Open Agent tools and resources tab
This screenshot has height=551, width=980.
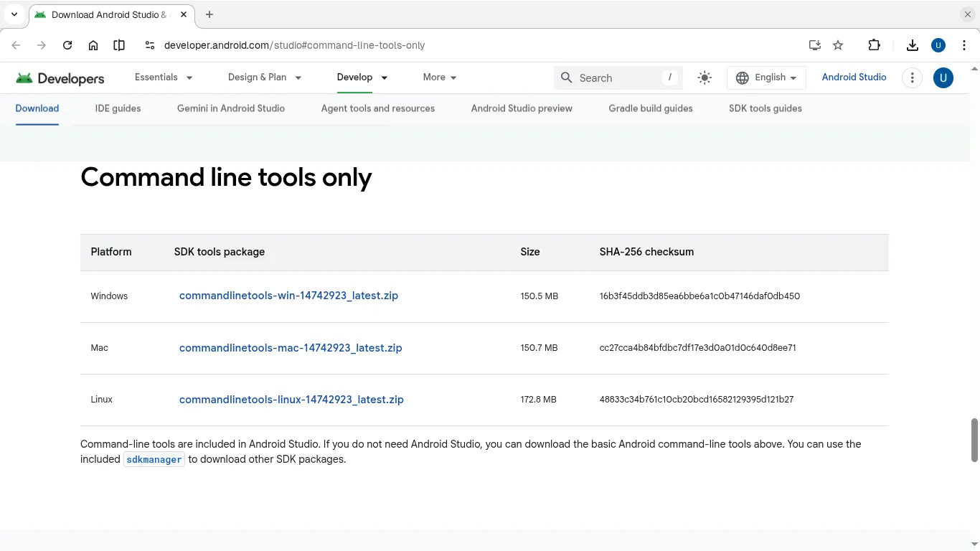pyautogui.click(x=378, y=108)
